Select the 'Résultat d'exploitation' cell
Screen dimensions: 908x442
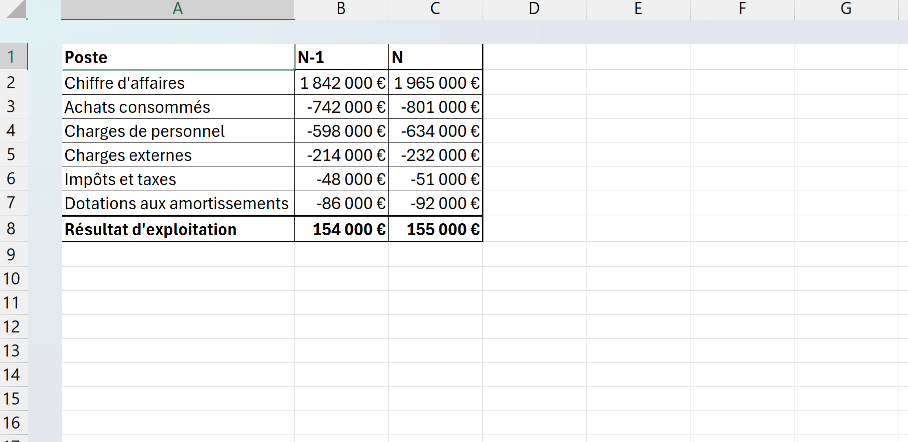point(178,229)
